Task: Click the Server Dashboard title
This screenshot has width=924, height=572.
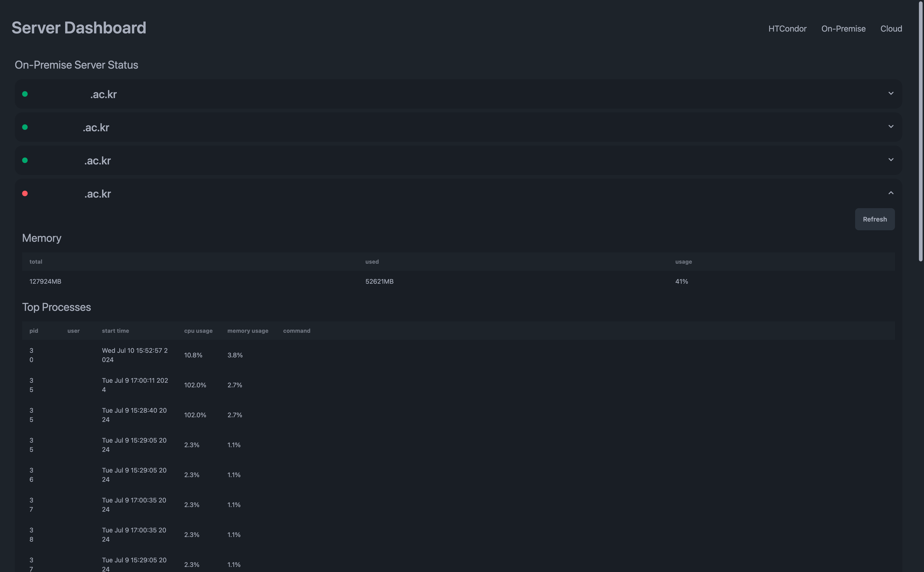Action: pyautogui.click(x=79, y=28)
